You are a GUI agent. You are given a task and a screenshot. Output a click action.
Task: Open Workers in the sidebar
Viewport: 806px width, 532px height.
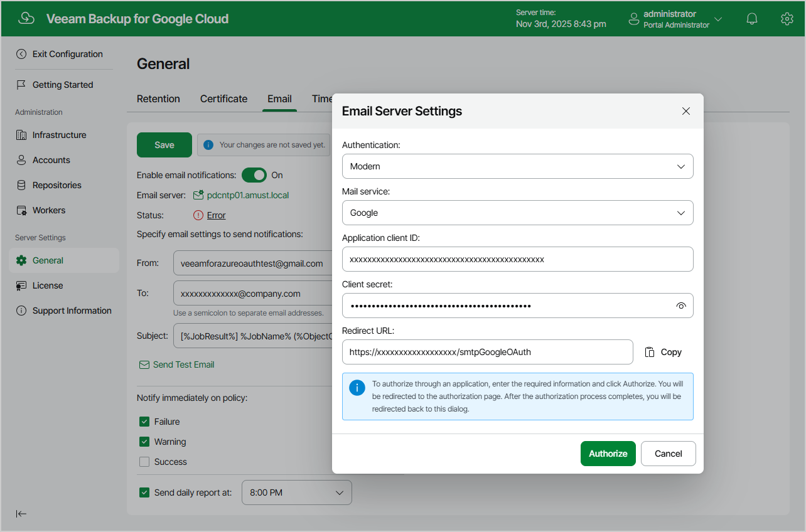click(64, 210)
